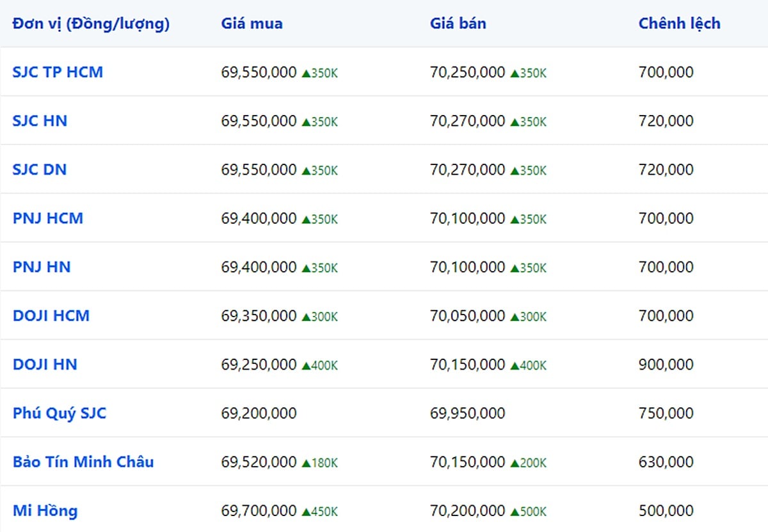Select Bảo Tín Minh Châu selling price 70,150,000
The image size is (768, 532).
pos(468,462)
